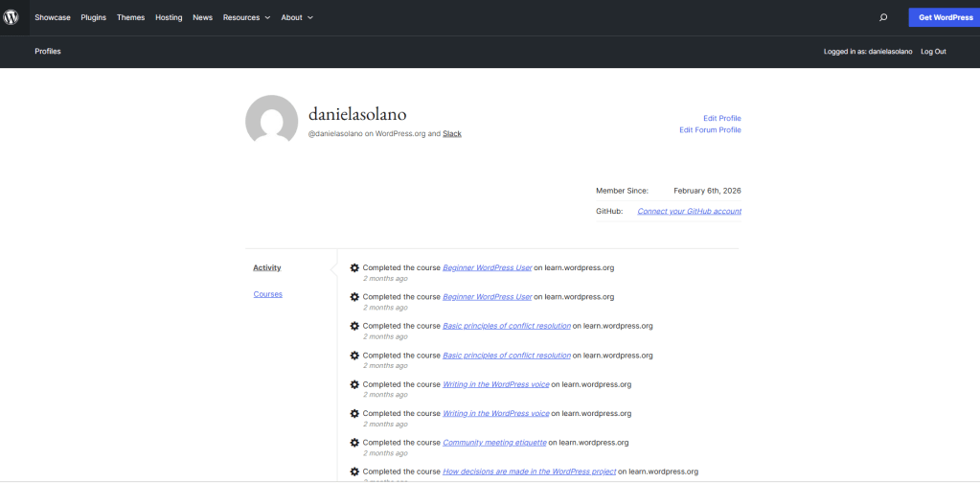Expand the Resources dropdown menu
Screen dimensions: 980x483
pos(246,17)
